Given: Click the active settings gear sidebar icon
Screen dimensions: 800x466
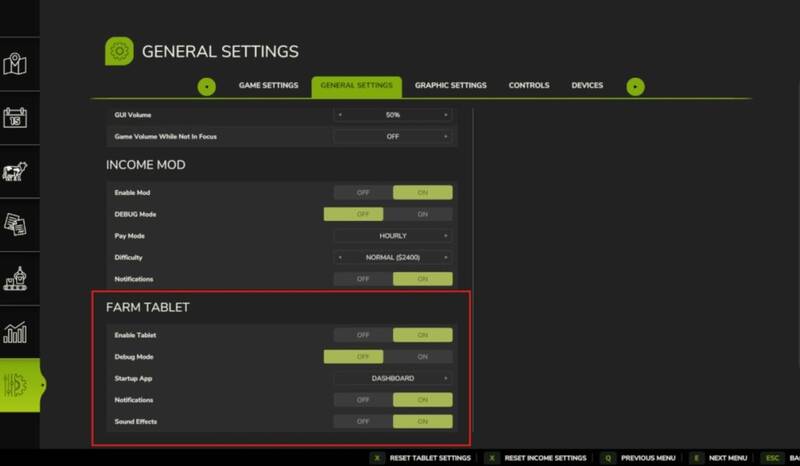Looking at the screenshot, I should (x=18, y=386).
